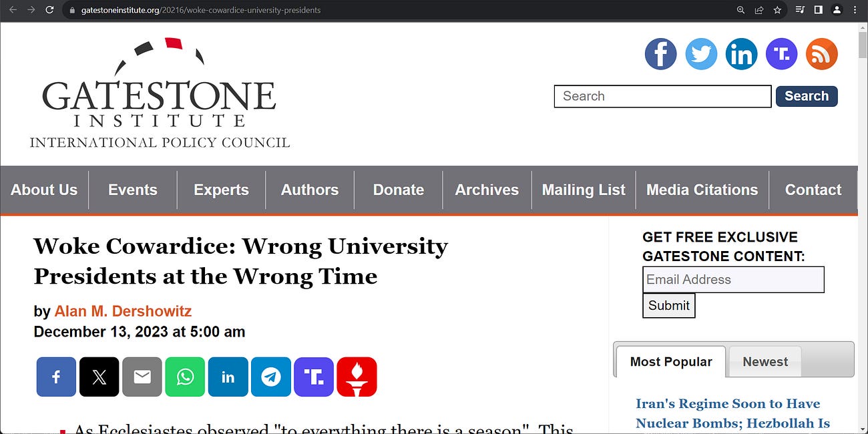Open the Chrome three-dot menu
This screenshot has height=434, width=868.
tap(855, 10)
